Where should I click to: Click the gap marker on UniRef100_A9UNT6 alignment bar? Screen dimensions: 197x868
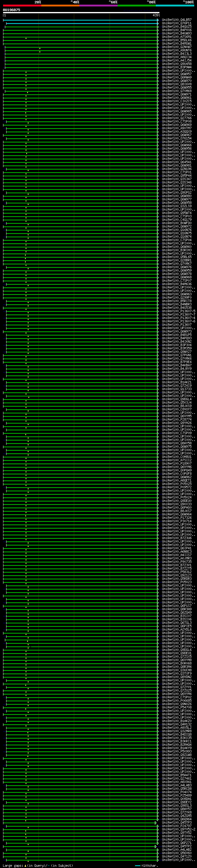(40, 52)
